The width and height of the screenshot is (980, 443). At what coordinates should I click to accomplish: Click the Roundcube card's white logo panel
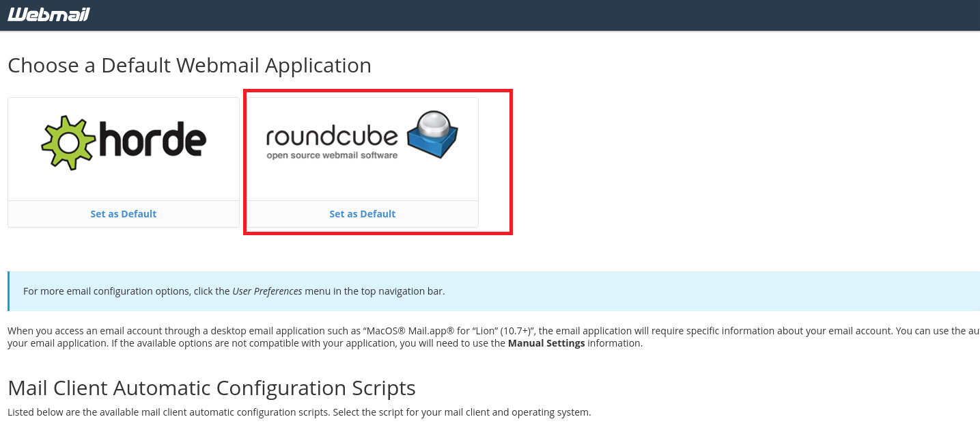click(x=362, y=181)
